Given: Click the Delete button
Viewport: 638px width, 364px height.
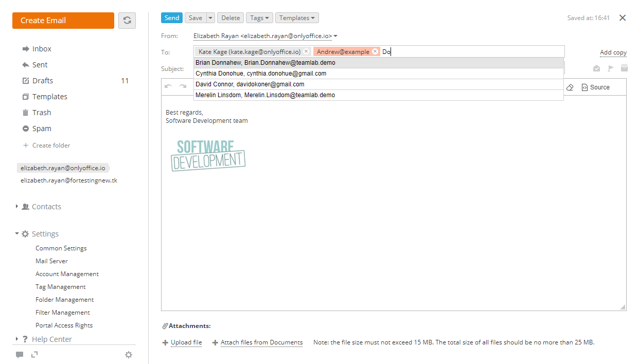Looking at the screenshot, I should tap(231, 18).
